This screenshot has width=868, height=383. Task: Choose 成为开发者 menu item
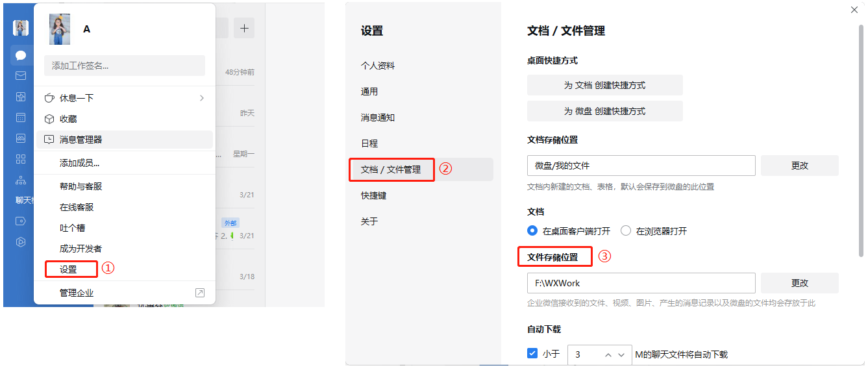point(124,249)
